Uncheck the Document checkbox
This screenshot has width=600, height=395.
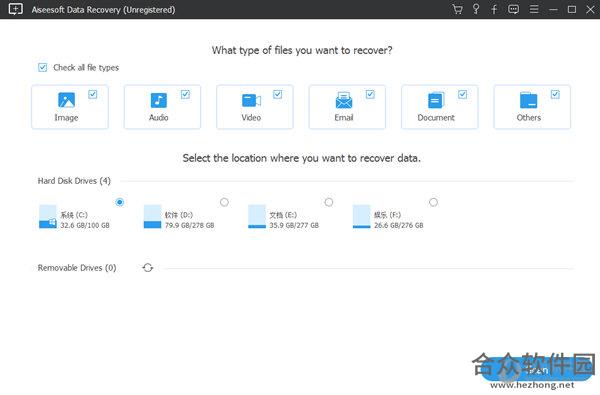[x=463, y=94]
